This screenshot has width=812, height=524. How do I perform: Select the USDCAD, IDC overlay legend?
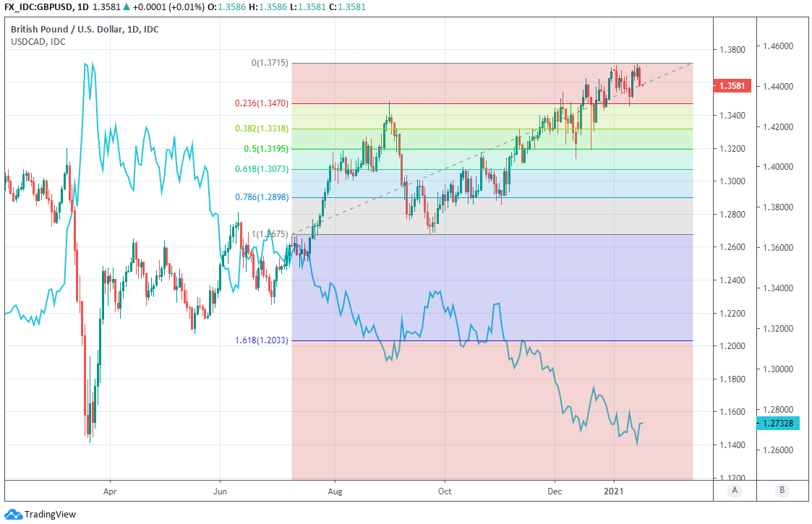[x=38, y=42]
